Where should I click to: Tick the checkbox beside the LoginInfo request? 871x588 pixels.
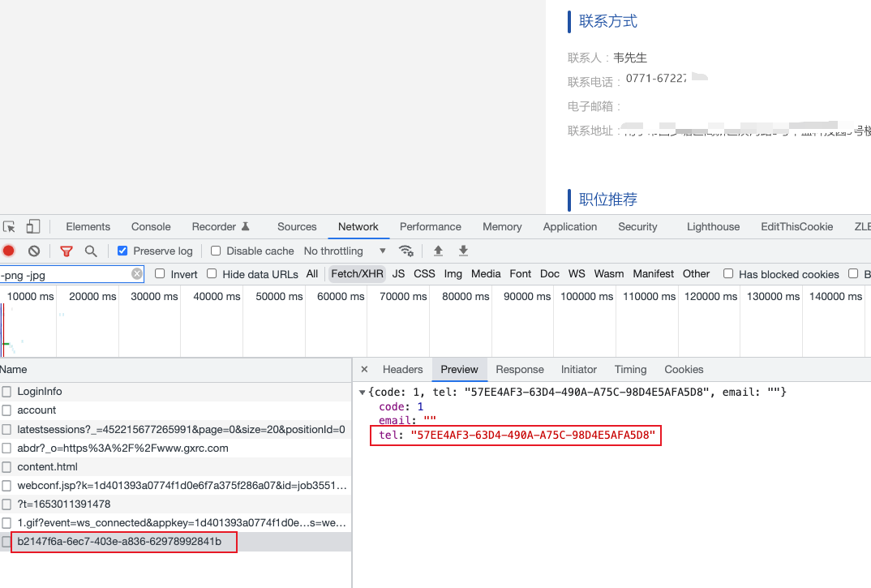tap(6, 392)
